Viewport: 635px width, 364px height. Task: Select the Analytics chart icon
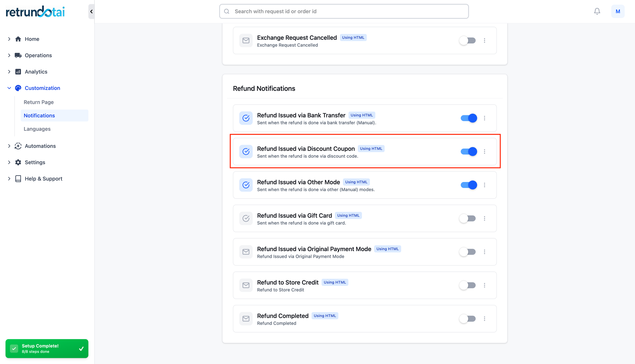(x=18, y=71)
